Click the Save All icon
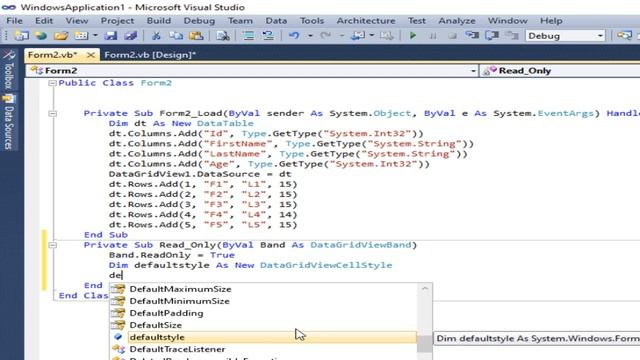 click(x=131, y=36)
